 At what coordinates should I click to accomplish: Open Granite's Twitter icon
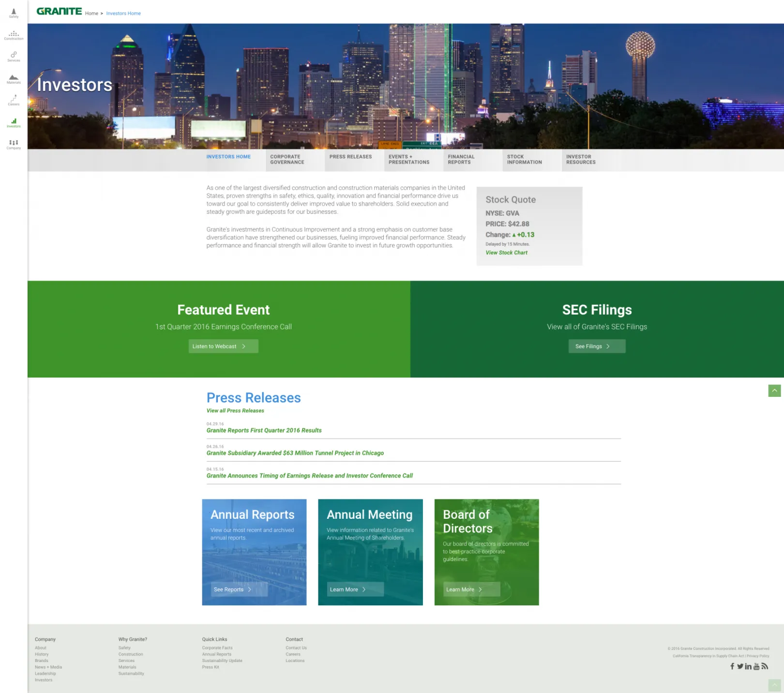pyautogui.click(x=740, y=666)
